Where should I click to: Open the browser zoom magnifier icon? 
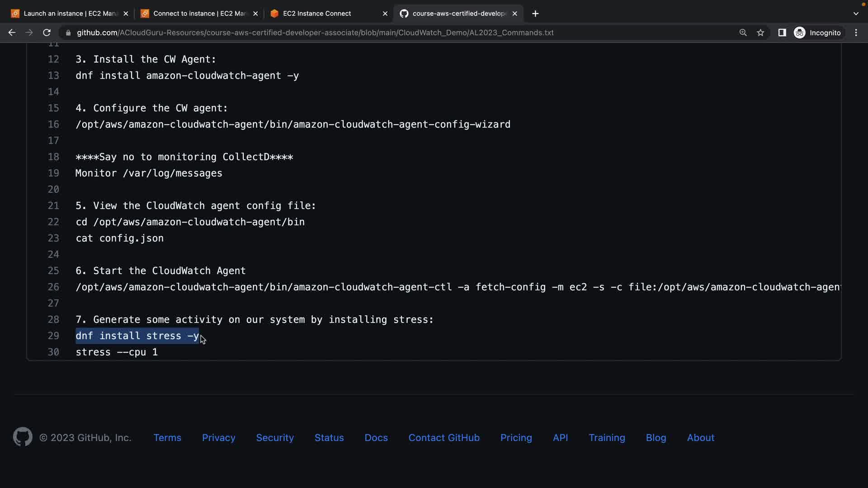tap(743, 33)
